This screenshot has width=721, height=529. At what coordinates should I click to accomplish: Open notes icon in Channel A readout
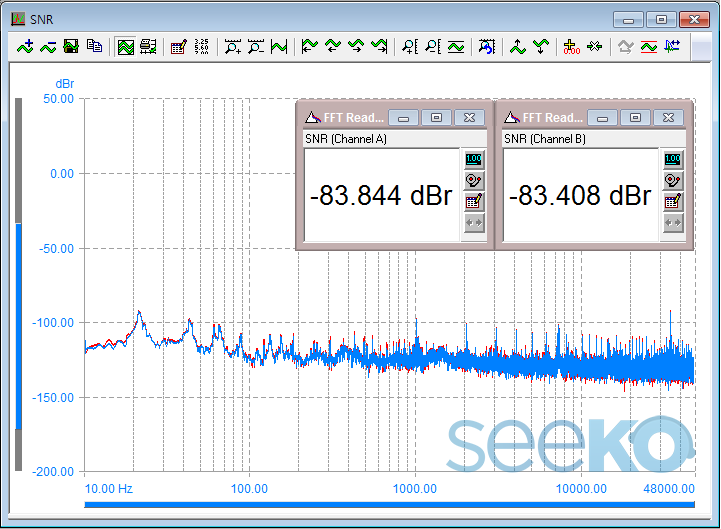pyautogui.click(x=474, y=201)
